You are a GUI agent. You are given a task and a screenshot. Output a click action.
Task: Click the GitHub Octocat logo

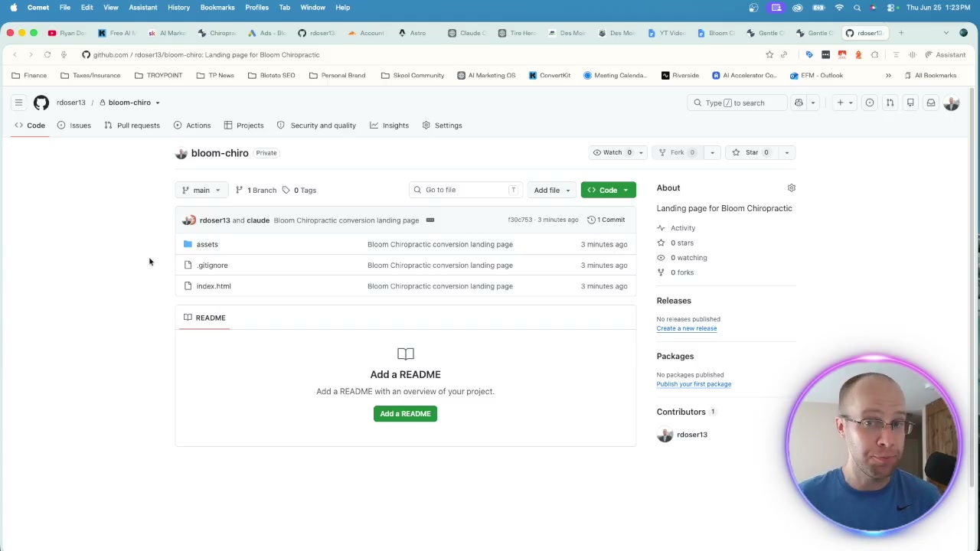[41, 103]
